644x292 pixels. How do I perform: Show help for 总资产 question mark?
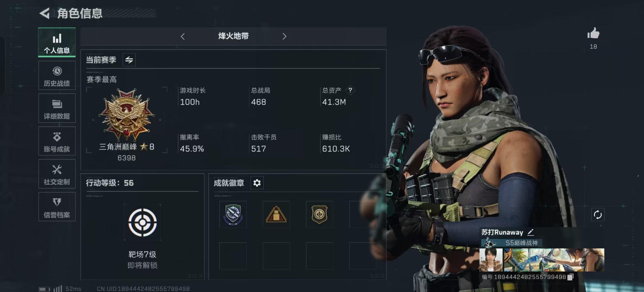tap(350, 90)
